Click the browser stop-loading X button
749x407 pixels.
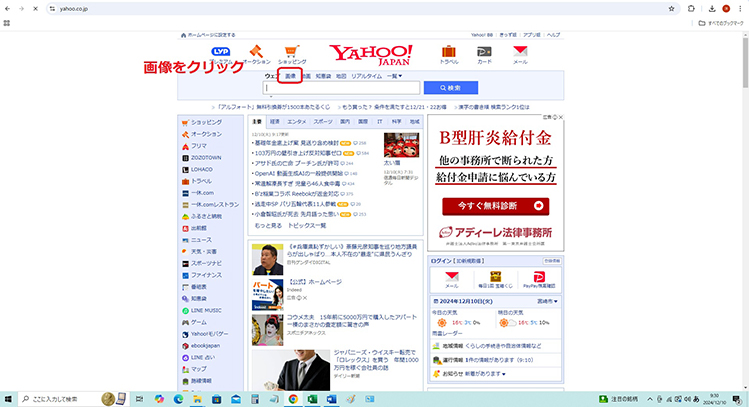click(35, 9)
